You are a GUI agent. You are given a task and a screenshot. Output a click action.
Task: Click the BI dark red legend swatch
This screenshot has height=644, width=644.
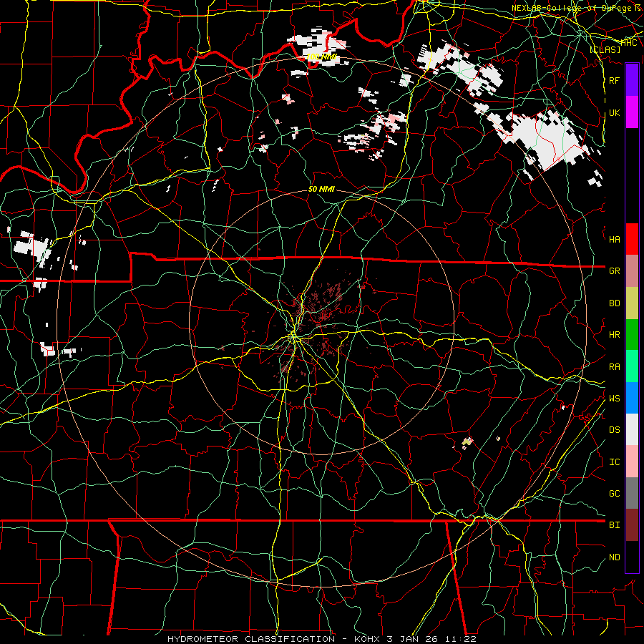tap(632, 525)
